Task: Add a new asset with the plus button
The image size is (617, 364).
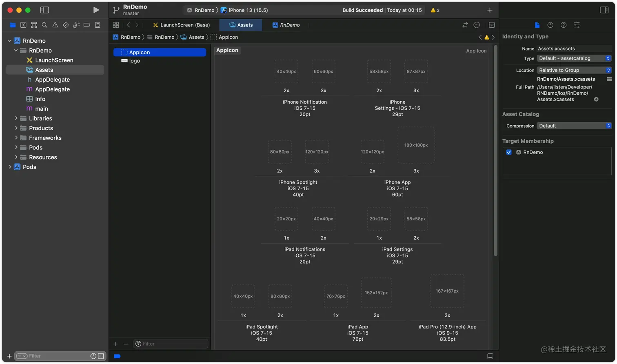Action: point(115,344)
